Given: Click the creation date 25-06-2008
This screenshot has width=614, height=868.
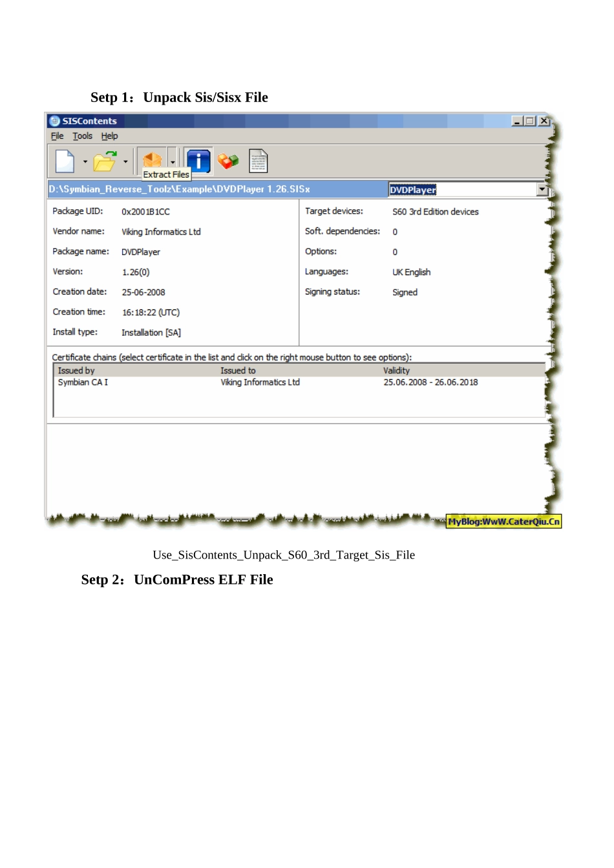Looking at the screenshot, I should 143,293.
